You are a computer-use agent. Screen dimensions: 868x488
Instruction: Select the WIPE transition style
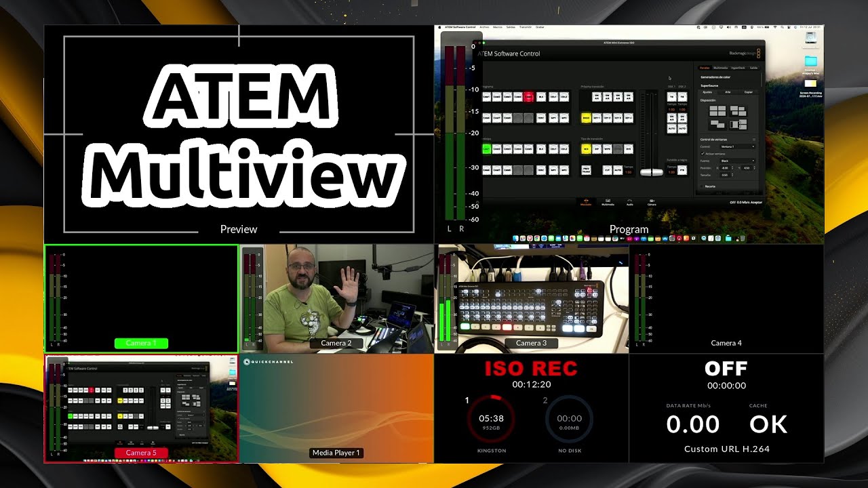pyautogui.click(x=608, y=148)
